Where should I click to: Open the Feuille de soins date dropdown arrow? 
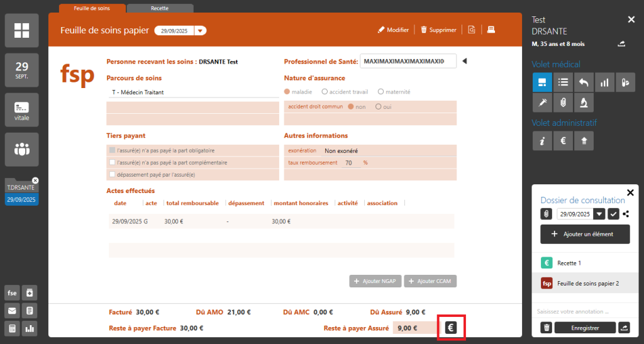[x=200, y=30]
